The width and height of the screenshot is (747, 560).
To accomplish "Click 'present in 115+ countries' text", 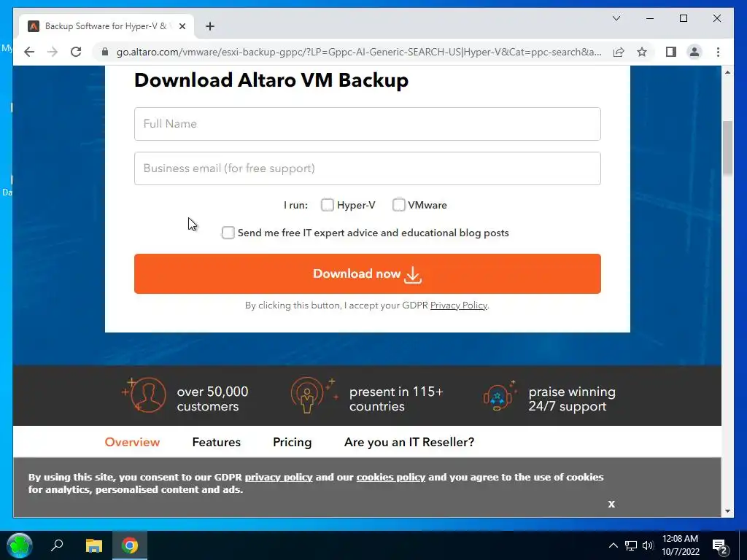I will pyautogui.click(x=396, y=399).
